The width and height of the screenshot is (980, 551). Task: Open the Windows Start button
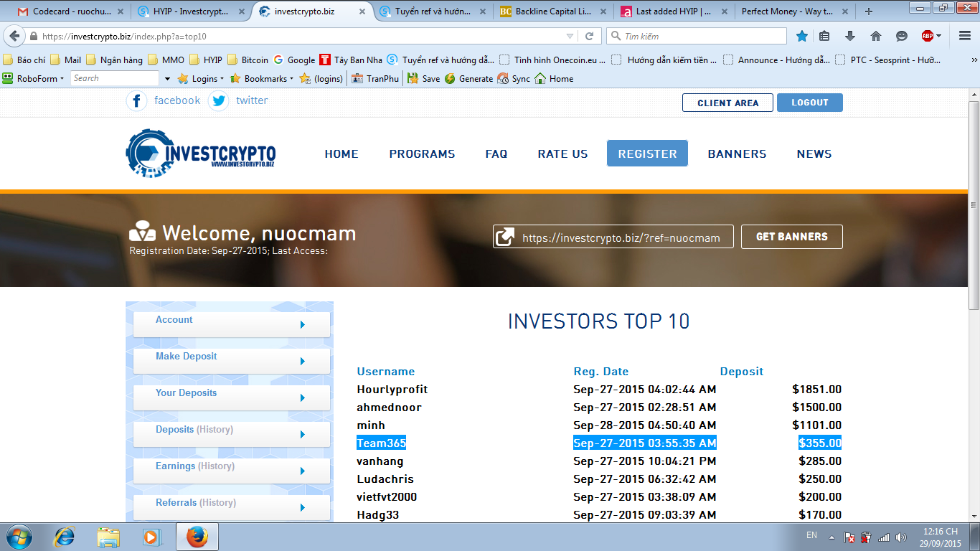[x=19, y=537]
